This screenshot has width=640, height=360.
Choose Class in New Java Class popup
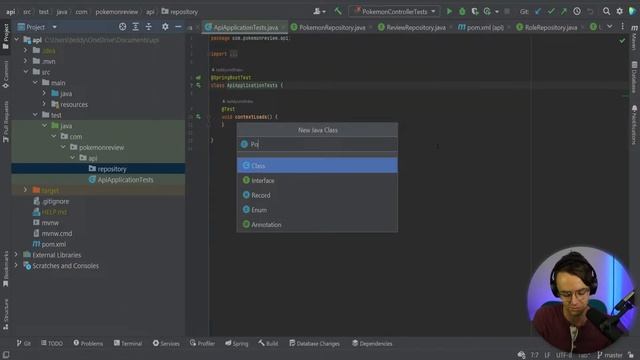(317, 165)
